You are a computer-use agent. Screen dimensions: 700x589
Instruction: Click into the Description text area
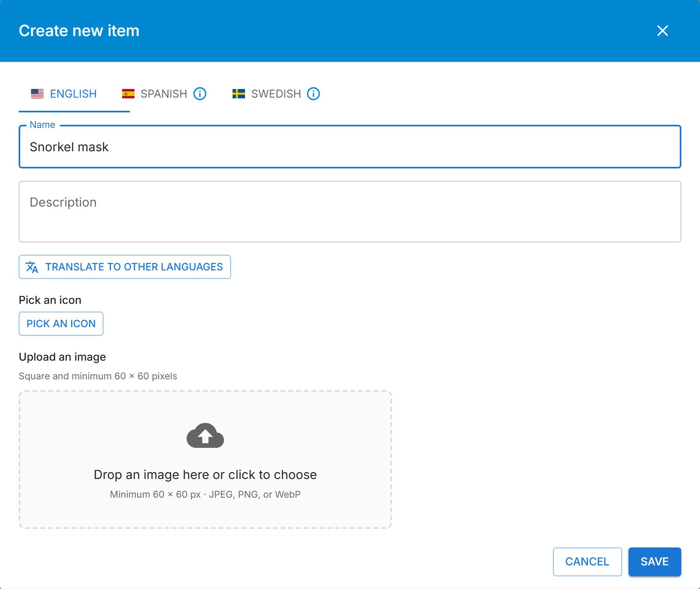pyautogui.click(x=350, y=212)
